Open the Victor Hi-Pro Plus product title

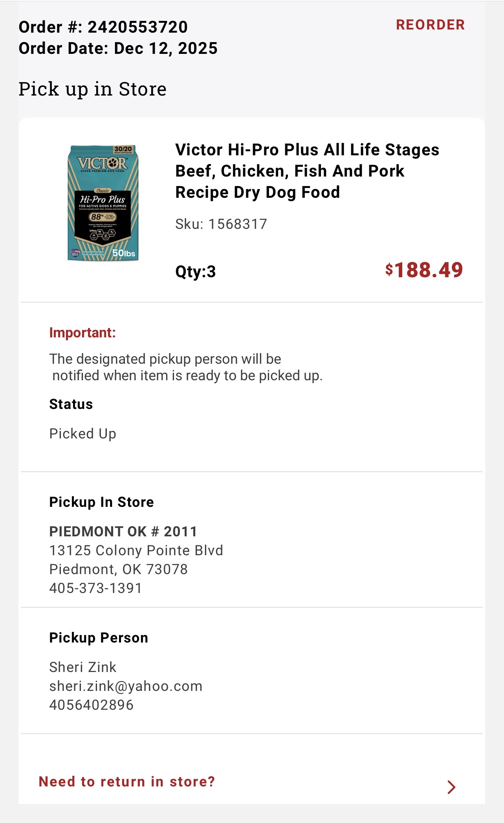307,171
